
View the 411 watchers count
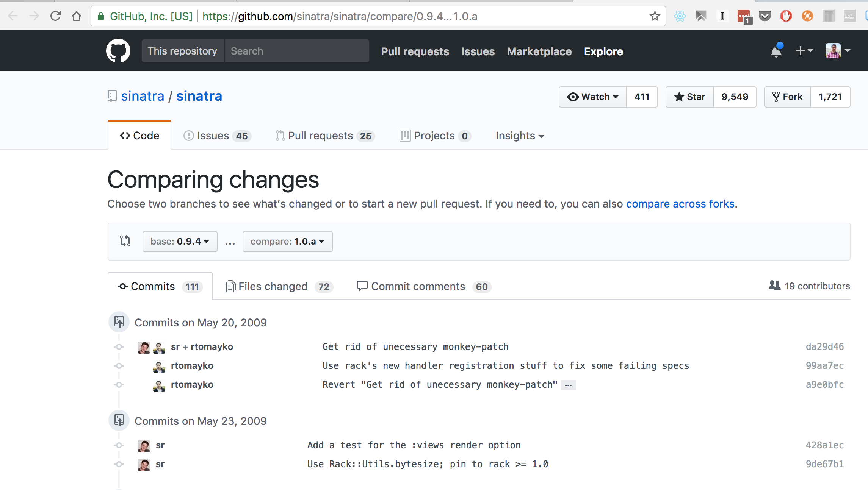click(642, 97)
